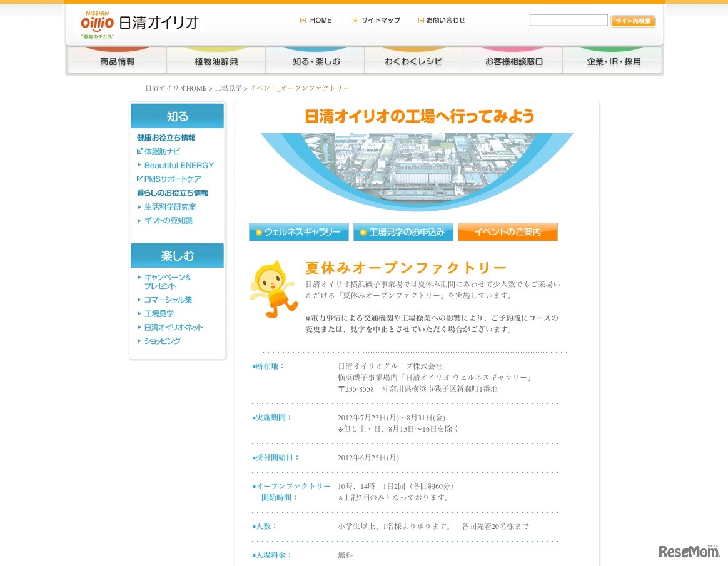Click the external-link icon beside PMSサポートケア
This screenshot has width=728, height=566.
click(139, 179)
